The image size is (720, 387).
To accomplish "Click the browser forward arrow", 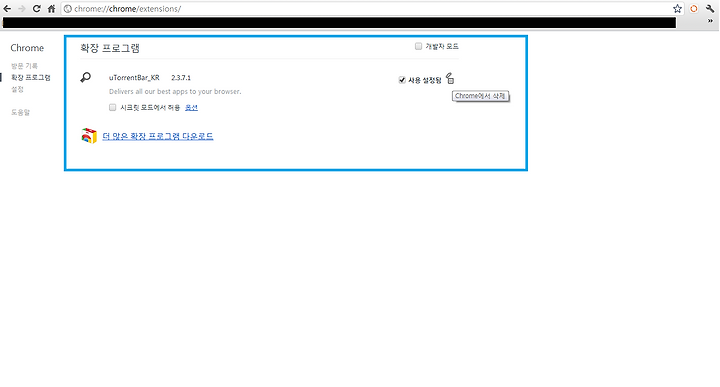I will 22,9.
